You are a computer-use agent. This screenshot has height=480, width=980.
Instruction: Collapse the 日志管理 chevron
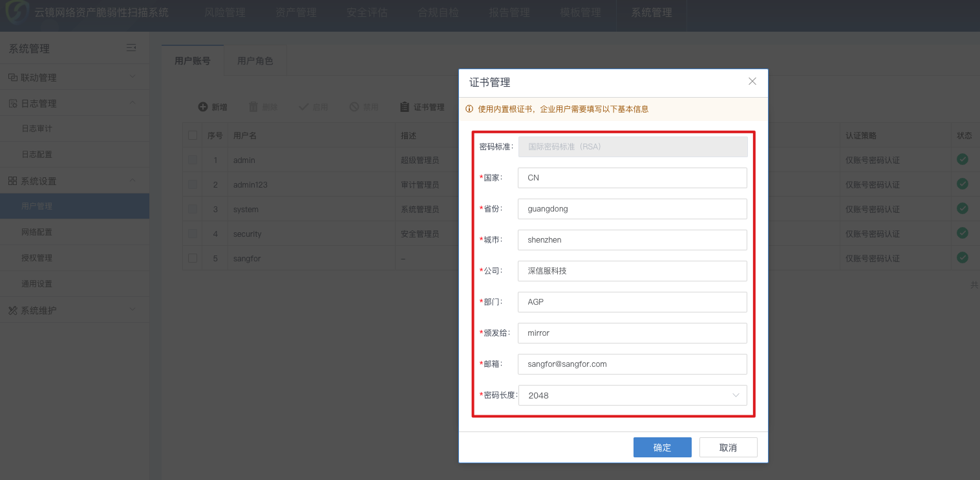(133, 102)
